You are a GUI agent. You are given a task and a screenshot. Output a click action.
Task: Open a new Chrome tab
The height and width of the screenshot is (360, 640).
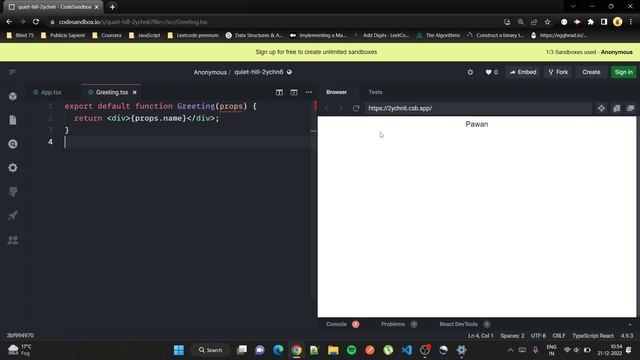(112, 7)
